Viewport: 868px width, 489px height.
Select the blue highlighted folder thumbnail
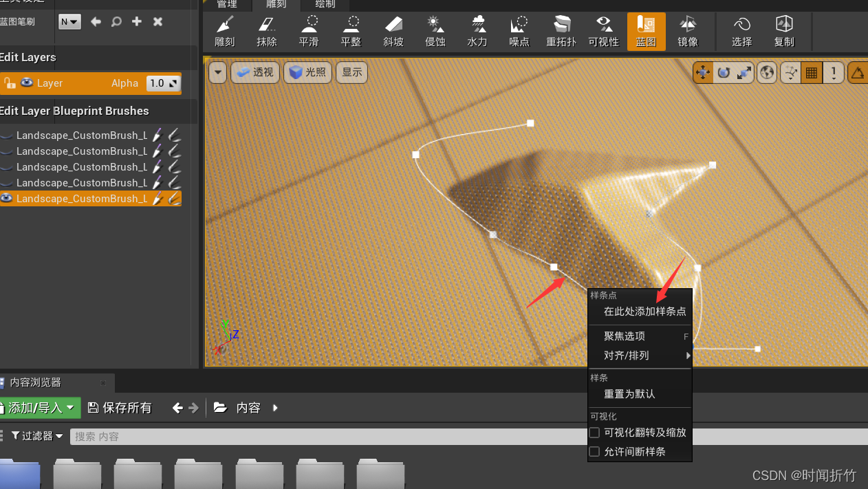(x=19, y=475)
